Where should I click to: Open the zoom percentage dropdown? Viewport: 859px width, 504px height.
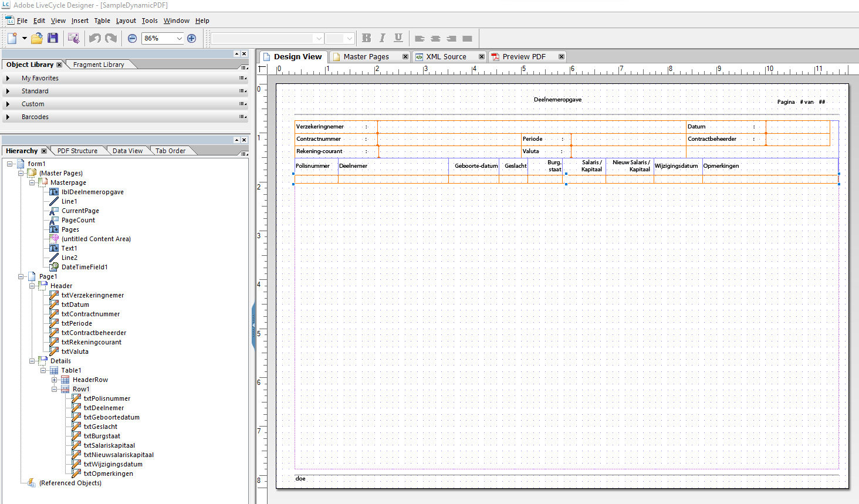tap(180, 38)
